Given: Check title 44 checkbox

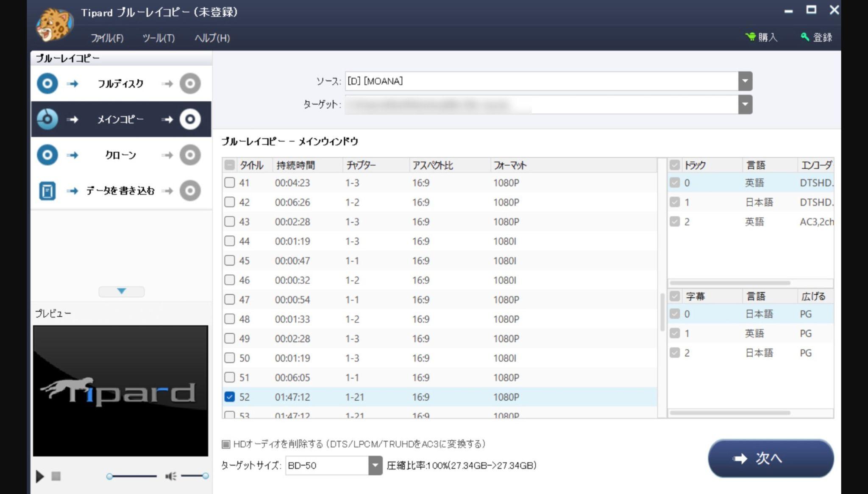Looking at the screenshot, I should coord(229,241).
